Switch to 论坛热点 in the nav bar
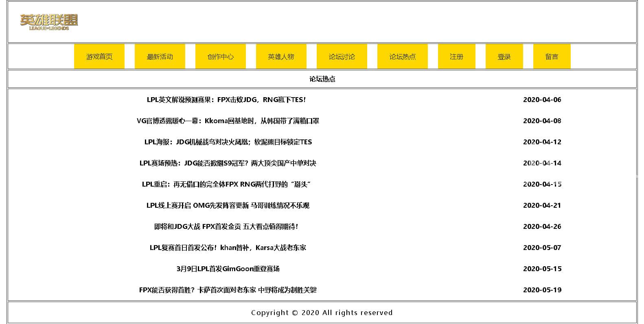Screen dimensions: 644x324 403,57
